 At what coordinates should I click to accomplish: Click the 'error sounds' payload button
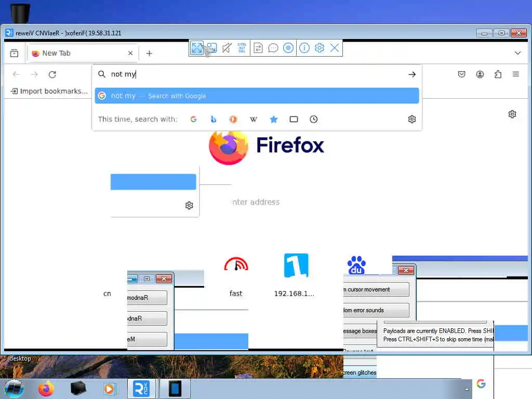click(x=376, y=310)
